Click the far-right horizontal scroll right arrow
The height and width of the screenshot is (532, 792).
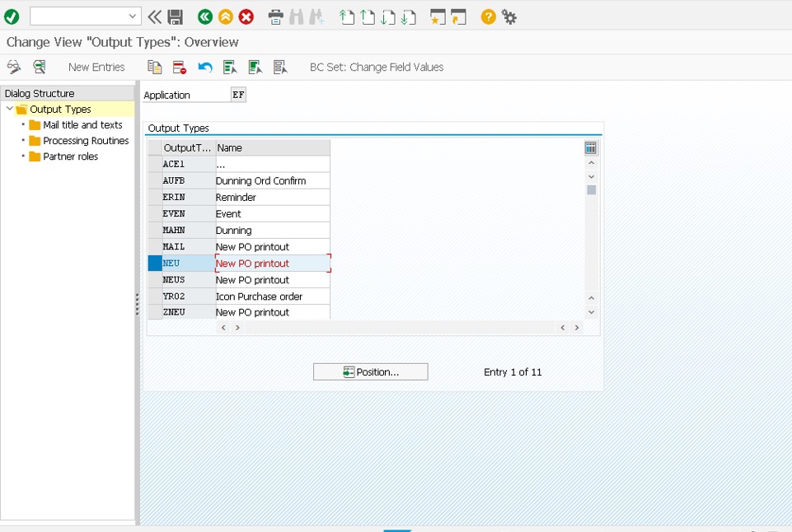point(577,328)
